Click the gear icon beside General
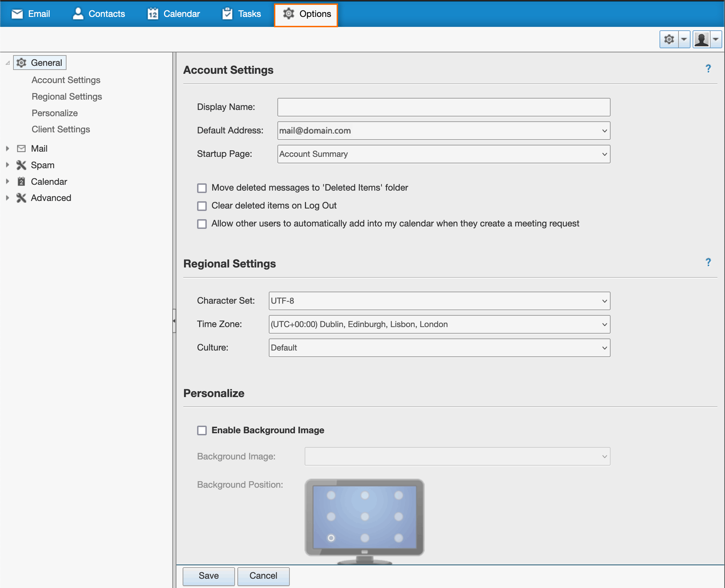 [x=21, y=63]
